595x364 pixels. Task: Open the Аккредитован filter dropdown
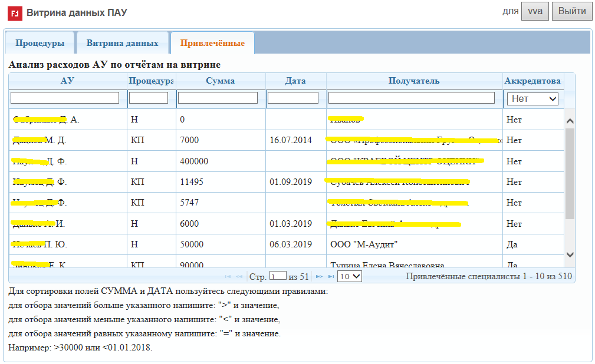click(x=532, y=99)
